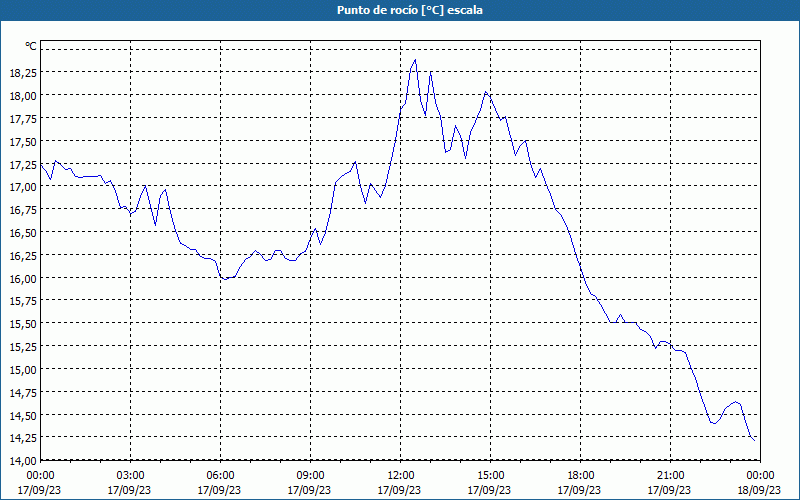Click the 16,25 y-axis value

point(23,255)
